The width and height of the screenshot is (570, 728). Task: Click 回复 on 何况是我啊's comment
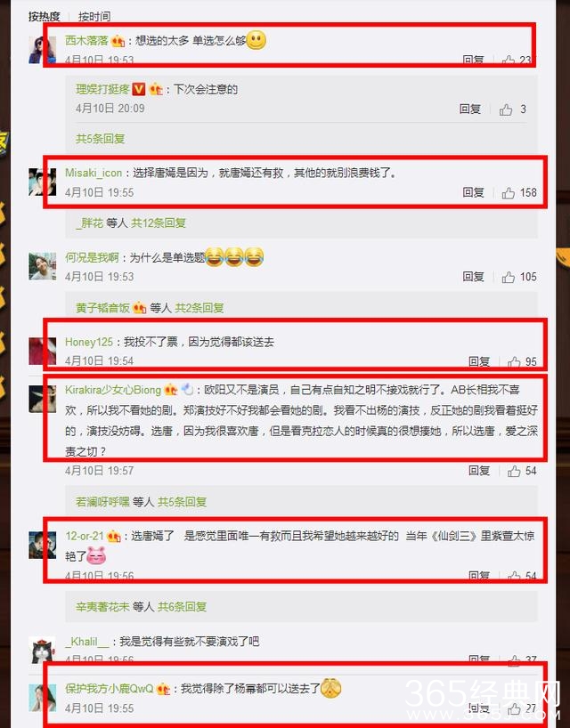tap(474, 277)
